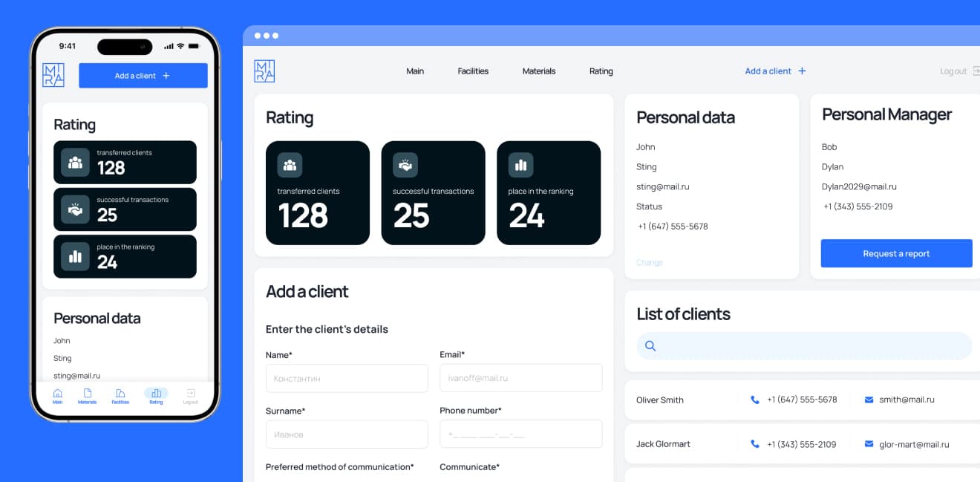Viewport: 980px width, 482px height.
Task: Click the Change link under Personal data
Action: click(649, 263)
